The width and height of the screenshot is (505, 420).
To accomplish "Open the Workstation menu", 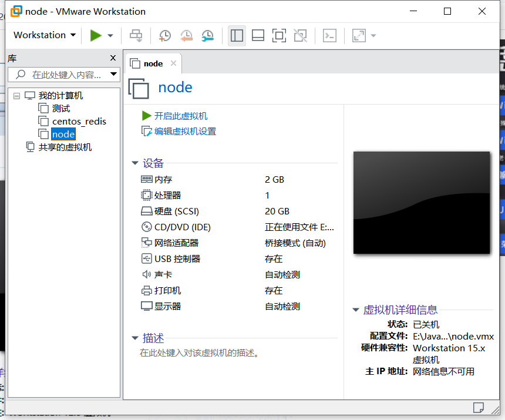I will [45, 35].
